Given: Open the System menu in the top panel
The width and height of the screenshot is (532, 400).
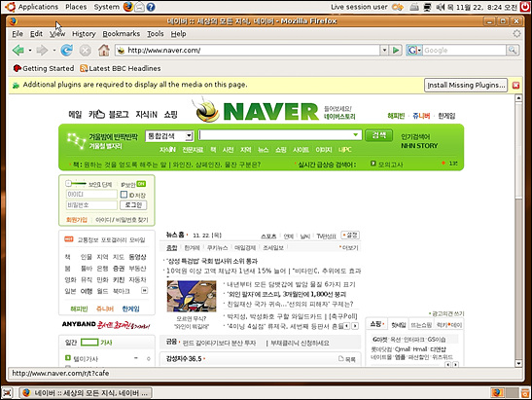Looking at the screenshot, I should pyautogui.click(x=107, y=7).
